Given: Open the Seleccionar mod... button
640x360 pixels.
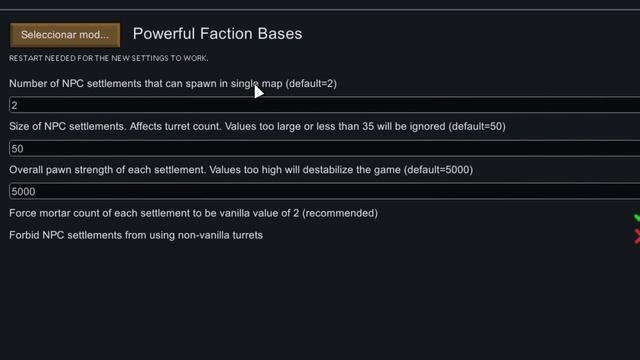Looking at the screenshot, I should [65, 35].
